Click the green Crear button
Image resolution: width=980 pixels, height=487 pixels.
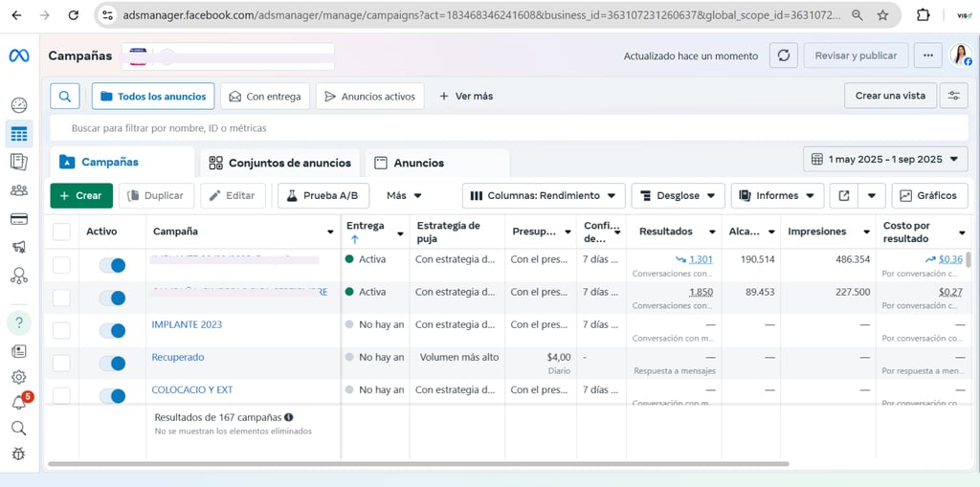click(x=81, y=196)
